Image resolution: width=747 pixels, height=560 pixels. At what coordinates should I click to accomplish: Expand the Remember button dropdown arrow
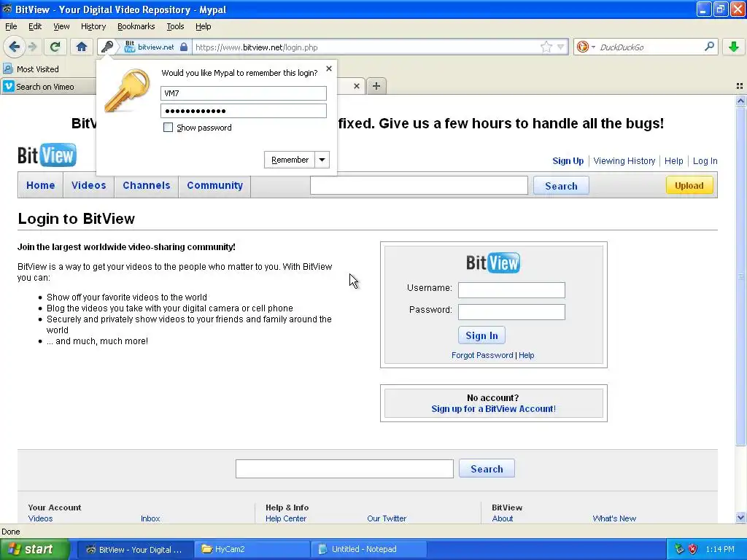click(322, 160)
